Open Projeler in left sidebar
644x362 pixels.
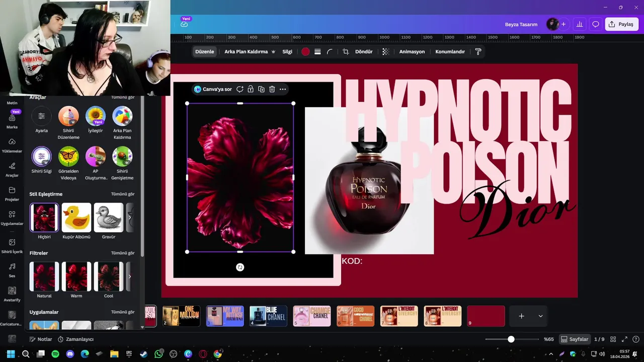click(12, 194)
